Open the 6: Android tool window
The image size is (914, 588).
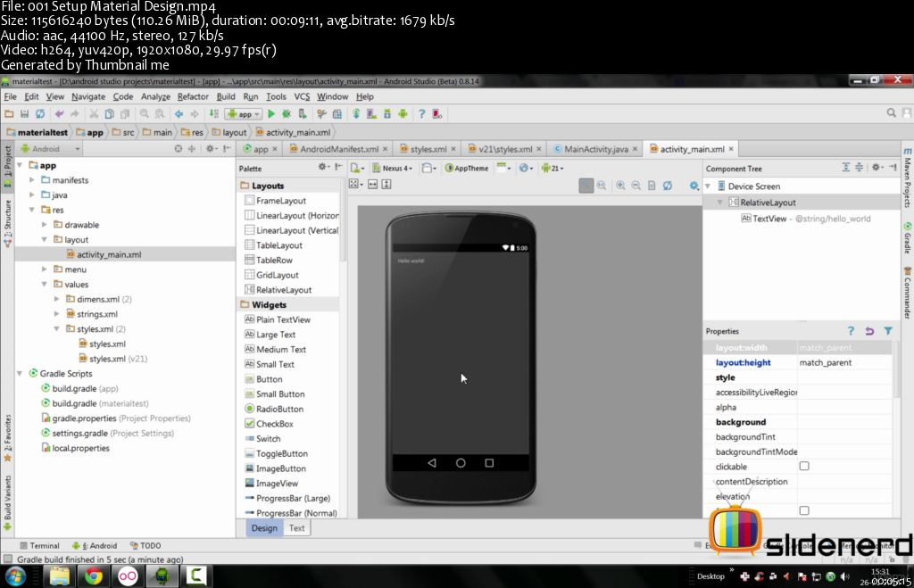[x=95, y=545]
